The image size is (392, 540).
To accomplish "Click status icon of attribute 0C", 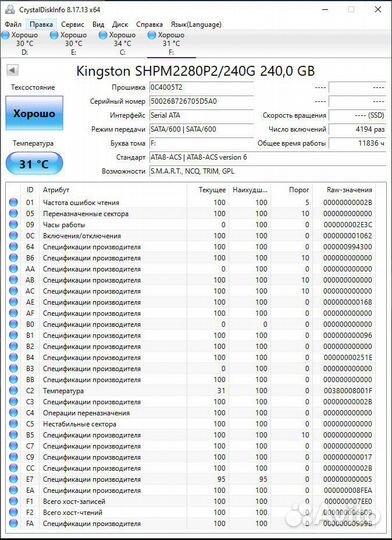I will click(13, 236).
